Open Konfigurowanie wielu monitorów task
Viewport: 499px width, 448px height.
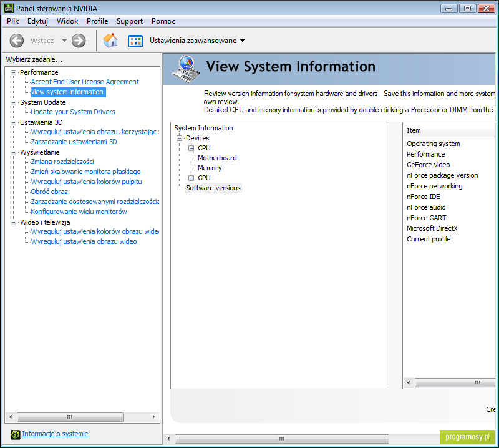[79, 212]
